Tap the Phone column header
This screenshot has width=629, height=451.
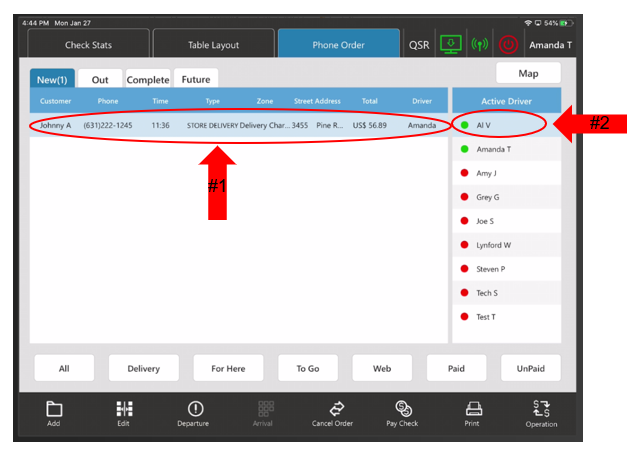(108, 101)
